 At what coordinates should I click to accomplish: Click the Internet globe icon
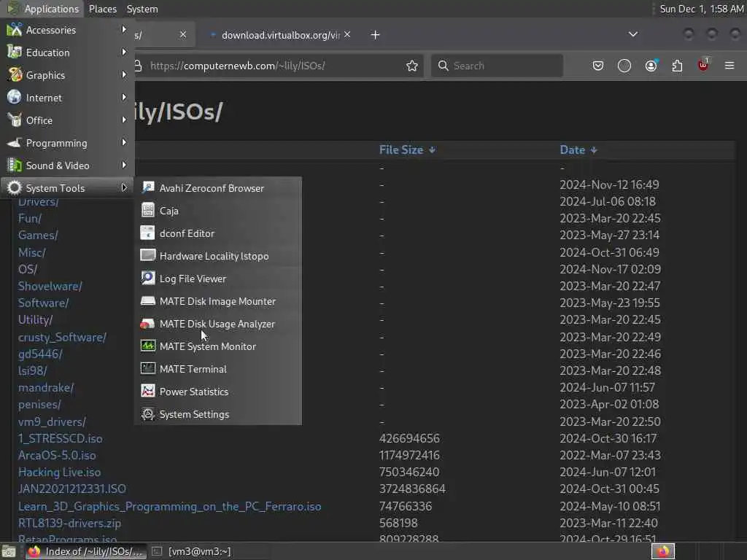pos(15,97)
